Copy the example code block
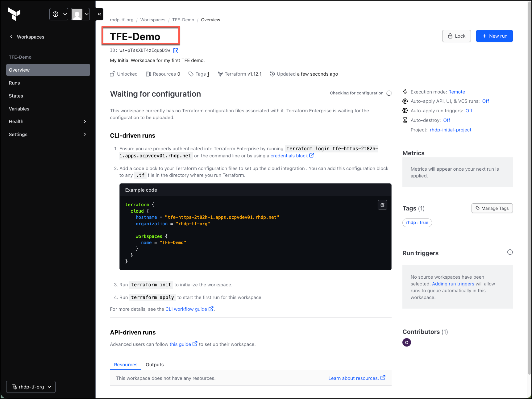 click(382, 205)
